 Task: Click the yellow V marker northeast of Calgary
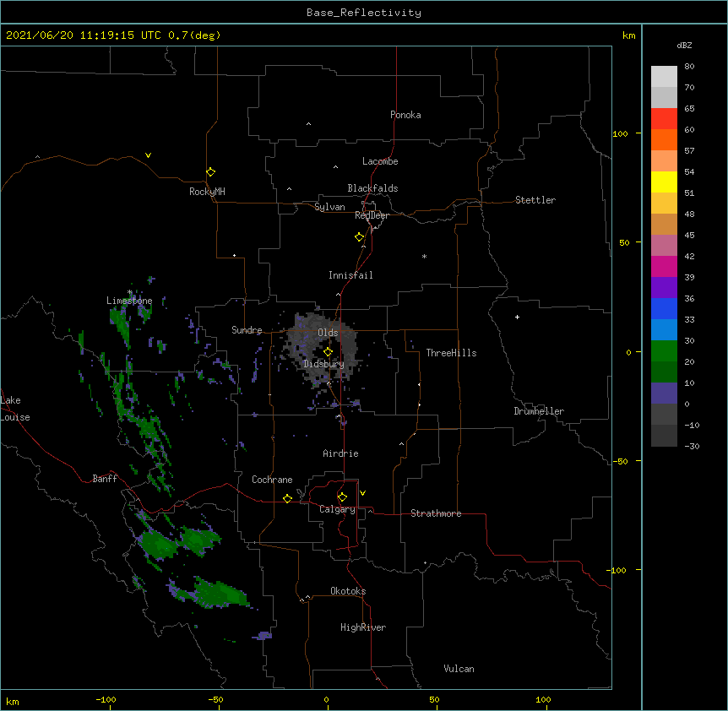click(x=362, y=493)
